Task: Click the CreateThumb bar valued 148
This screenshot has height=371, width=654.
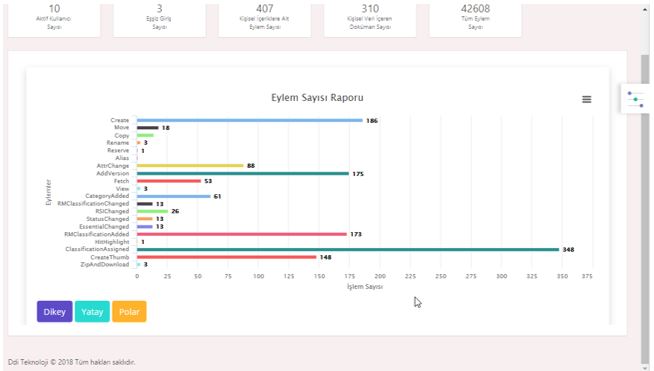Action: 226,257
